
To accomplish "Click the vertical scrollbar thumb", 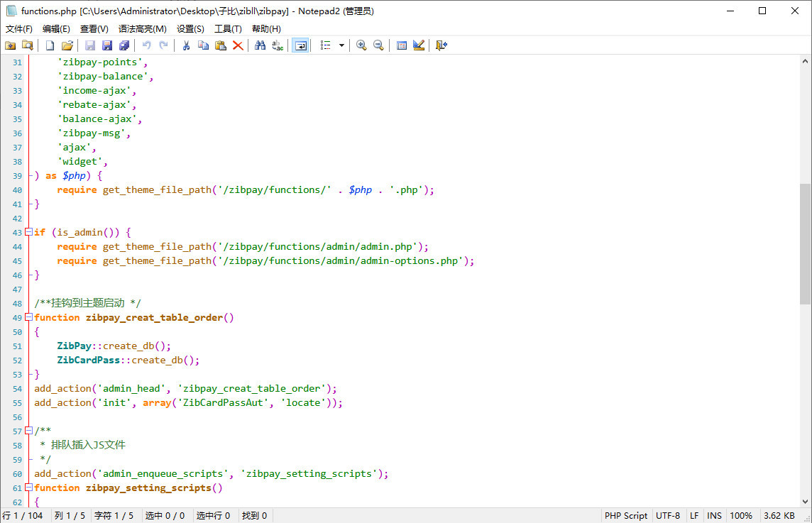I will click(805, 243).
